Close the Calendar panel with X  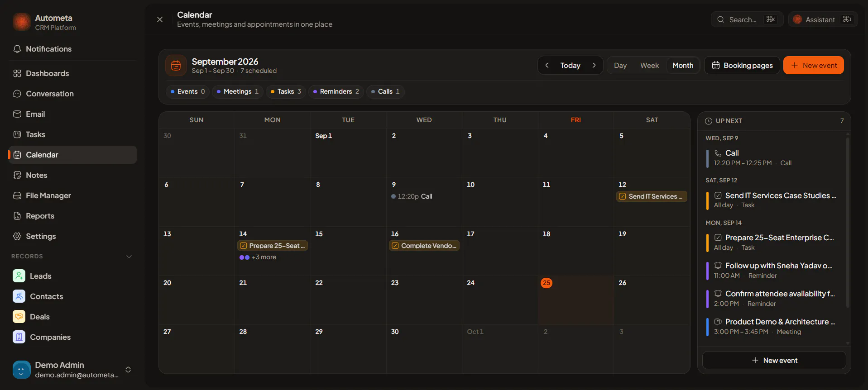pyautogui.click(x=160, y=19)
